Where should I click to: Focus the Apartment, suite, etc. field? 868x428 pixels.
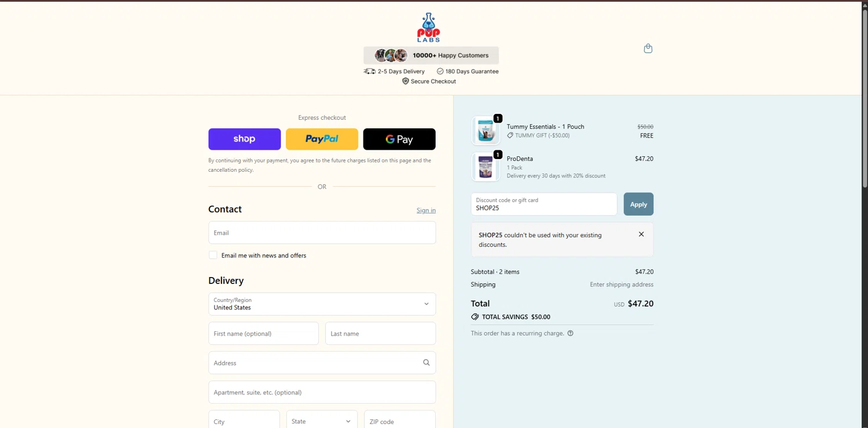pos(322,392)
